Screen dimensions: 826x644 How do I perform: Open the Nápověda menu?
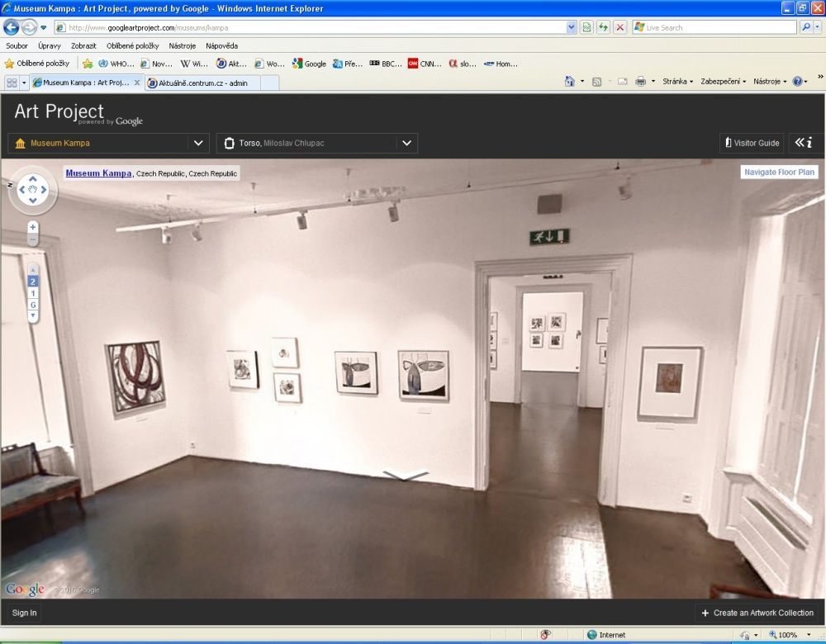point(221,45)
